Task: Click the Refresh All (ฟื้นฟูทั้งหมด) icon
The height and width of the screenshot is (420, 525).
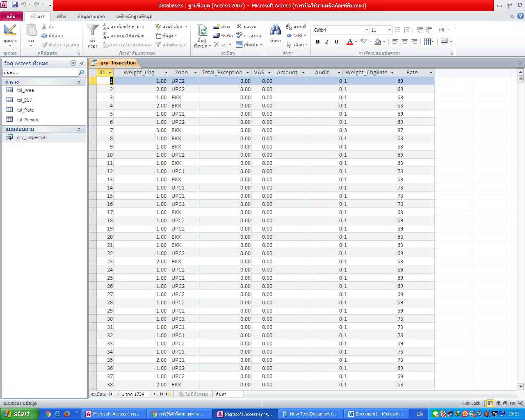Action: (202, 31)
